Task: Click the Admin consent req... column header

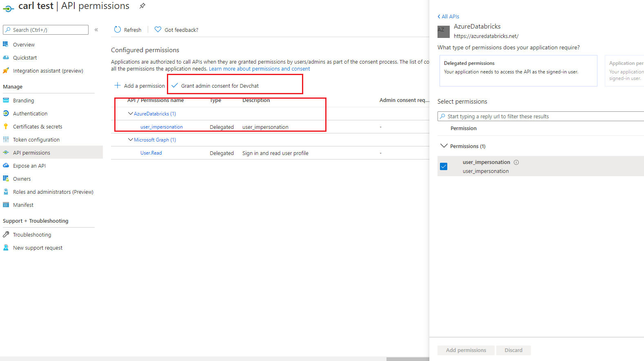Action: pos(404,100)
